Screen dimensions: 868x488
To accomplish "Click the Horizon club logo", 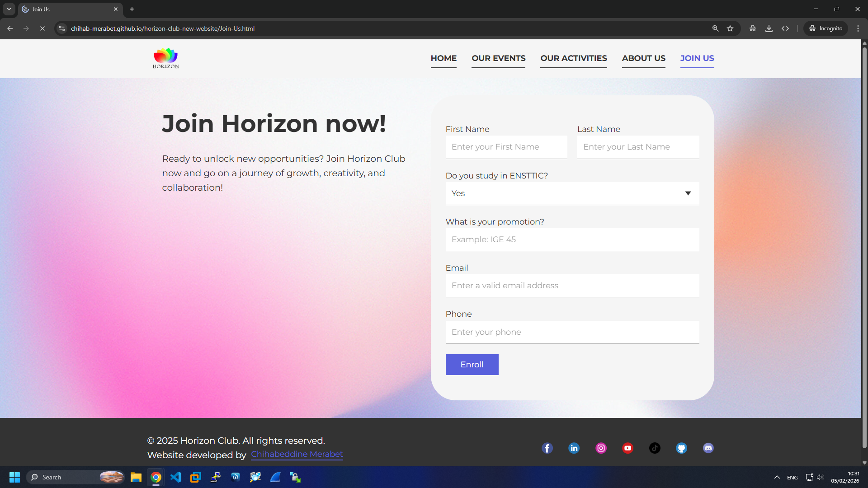I will pos(165,58).
